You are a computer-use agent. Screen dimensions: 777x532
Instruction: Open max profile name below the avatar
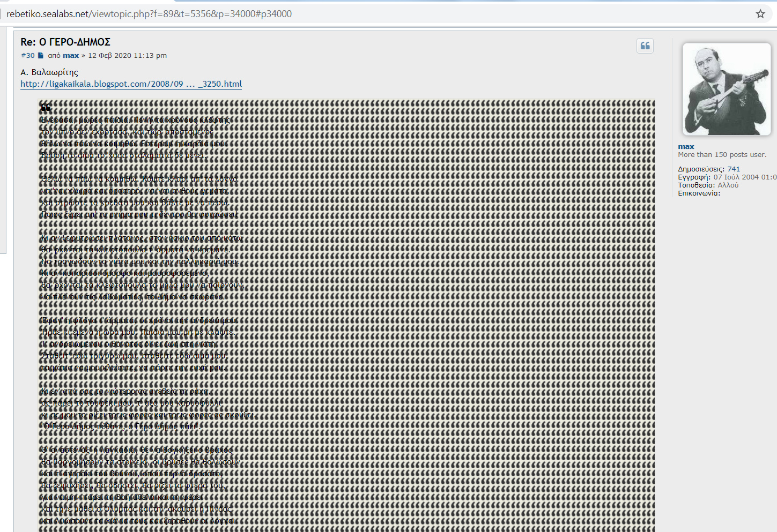(x=686, y=146)
